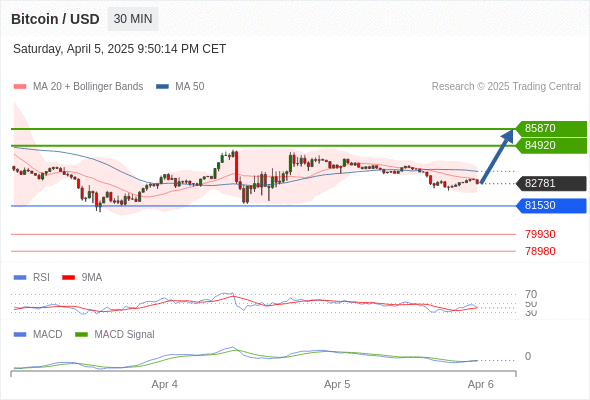590x400 pixels.
Task: Click the Apr 5 date marker
Action: pyautogui.click(x=337, y=384)
